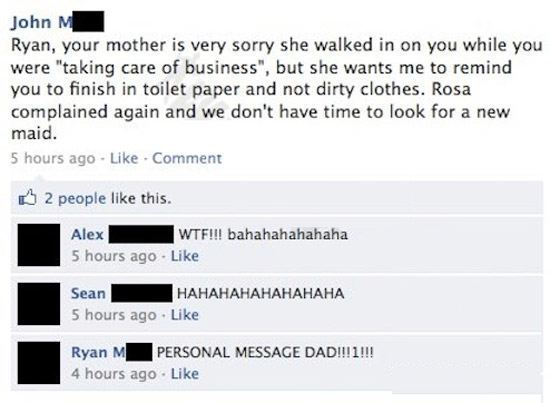
Task: Like Ryan's PERSONAL MESSAGE DAD comment
Action: click(185, 374)
